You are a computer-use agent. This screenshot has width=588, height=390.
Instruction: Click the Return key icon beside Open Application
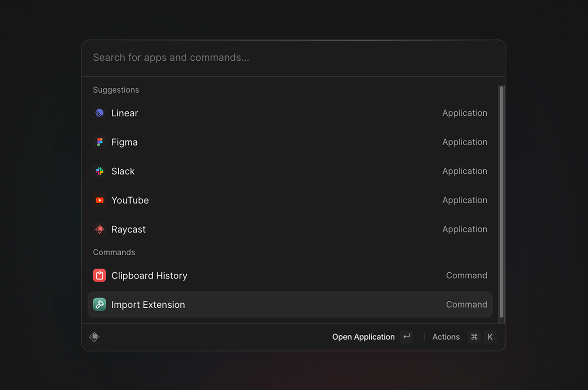[x=407, y=336]
